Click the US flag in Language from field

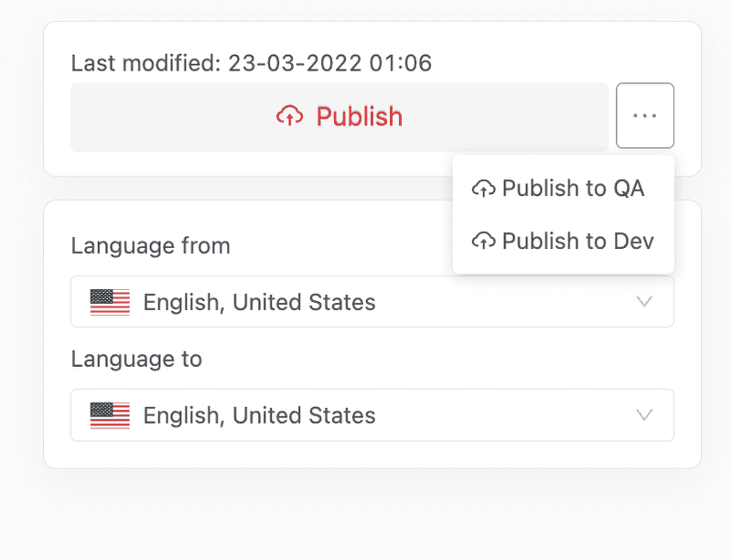tap(108, 301)
